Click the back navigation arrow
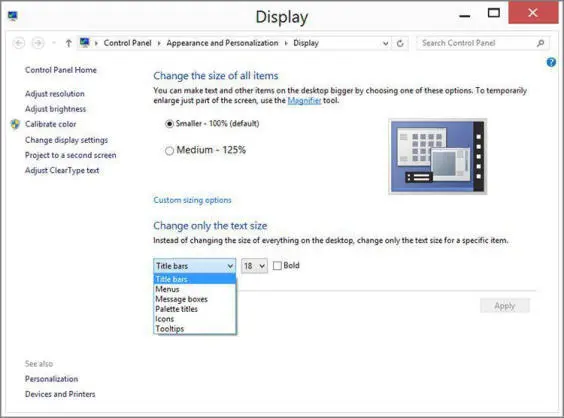The width and height of the screenshot is (564, 418). [x=19, y=43]
